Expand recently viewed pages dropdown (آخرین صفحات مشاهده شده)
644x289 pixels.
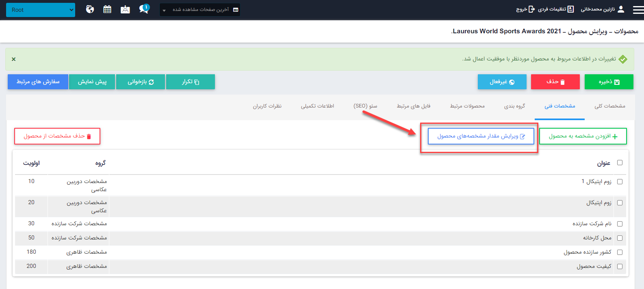pos(200,10)
